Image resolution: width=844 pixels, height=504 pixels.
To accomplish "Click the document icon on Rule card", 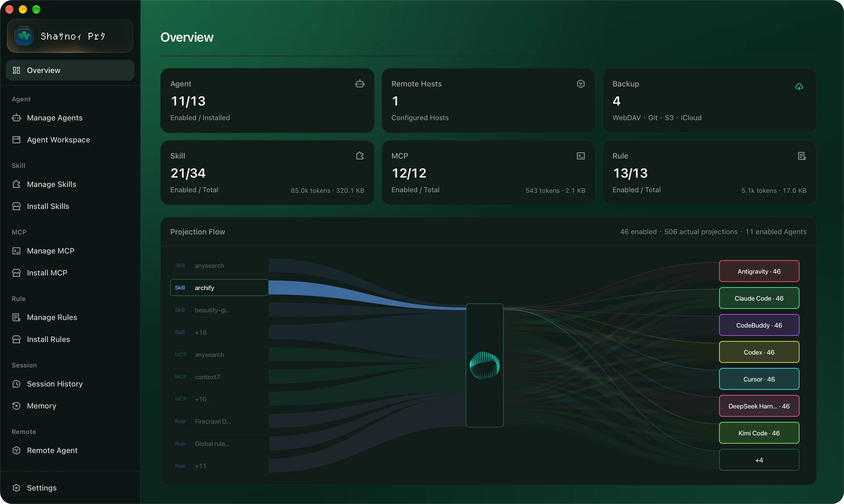I will coord(802,156).
